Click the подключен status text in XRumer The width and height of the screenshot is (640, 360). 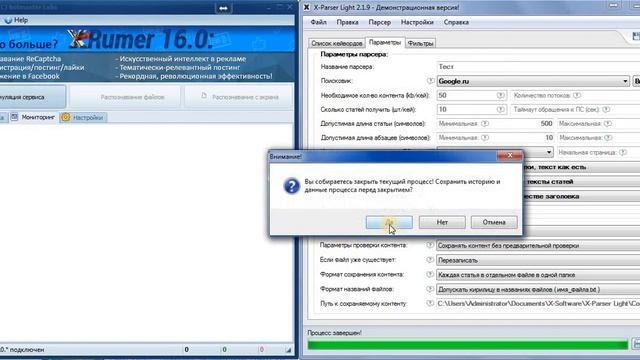[x=22, y=350]
